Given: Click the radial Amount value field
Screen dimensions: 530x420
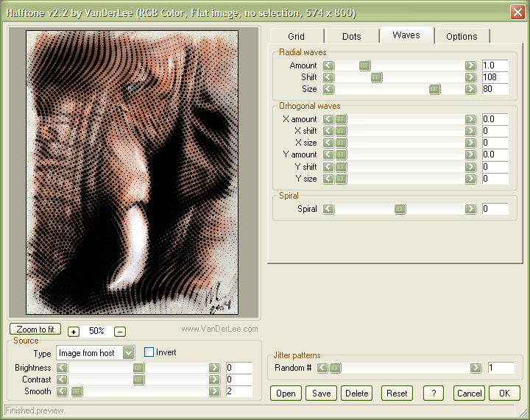Looking at the screenshot, I should (495, 66).
